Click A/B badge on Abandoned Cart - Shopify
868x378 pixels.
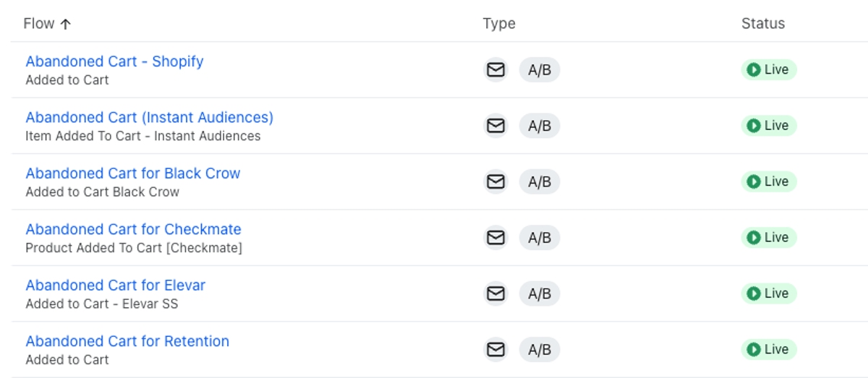[540, 70]
